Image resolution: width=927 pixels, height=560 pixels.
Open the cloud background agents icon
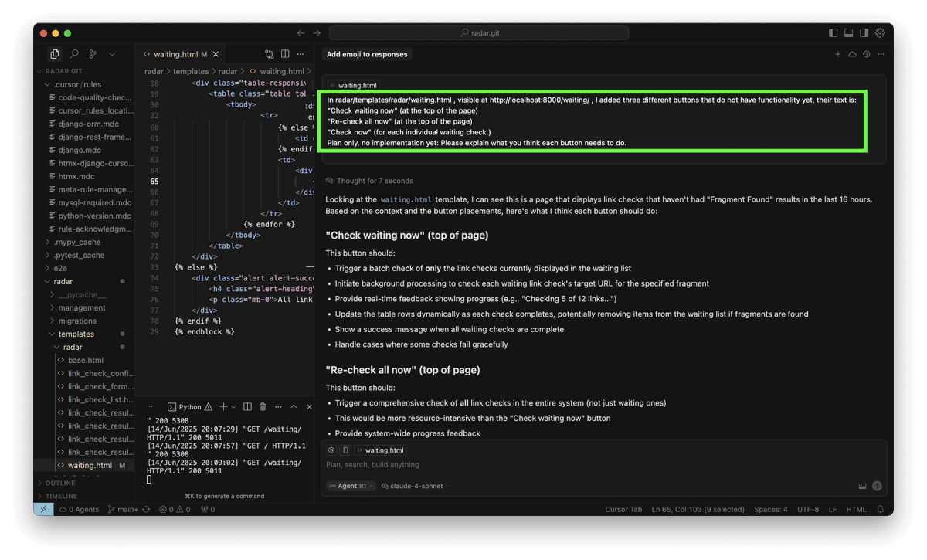point(852,54)
